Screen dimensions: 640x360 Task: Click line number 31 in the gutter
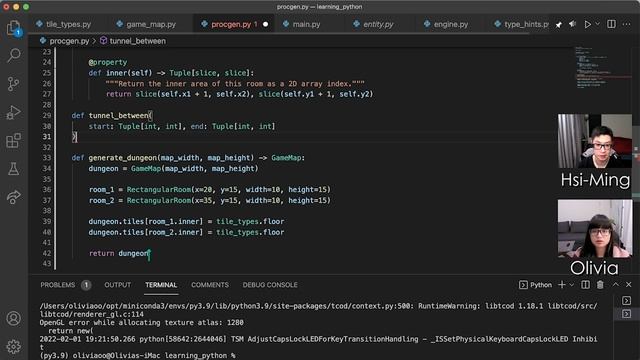click(x=47, y=137)
